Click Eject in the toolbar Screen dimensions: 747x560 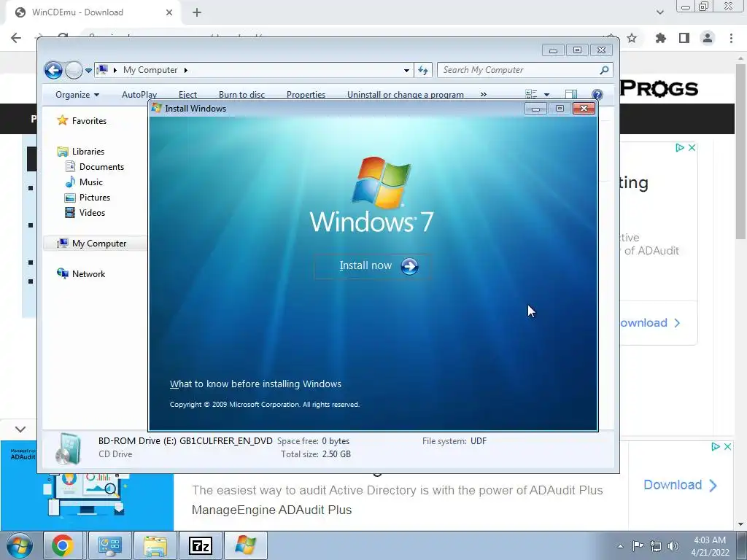pos(187,95)
